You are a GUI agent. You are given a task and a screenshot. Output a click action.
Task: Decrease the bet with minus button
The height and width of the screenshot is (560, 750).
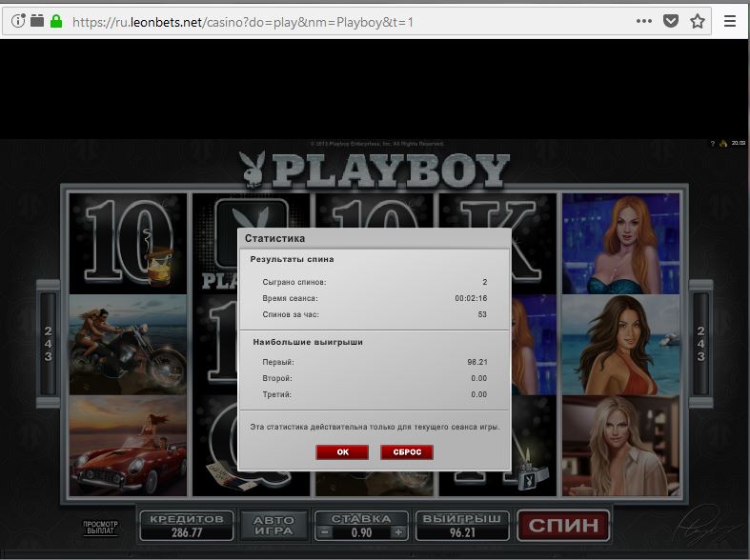click(325, 532)
